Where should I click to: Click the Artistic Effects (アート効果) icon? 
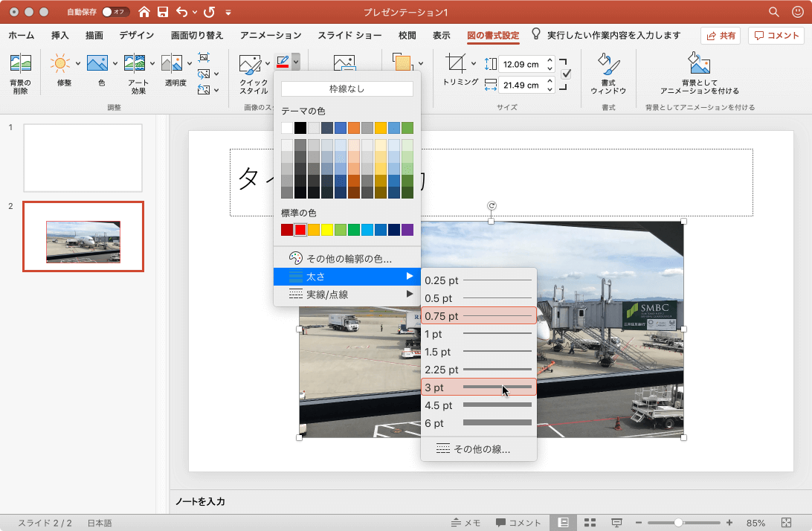point(135,64)
